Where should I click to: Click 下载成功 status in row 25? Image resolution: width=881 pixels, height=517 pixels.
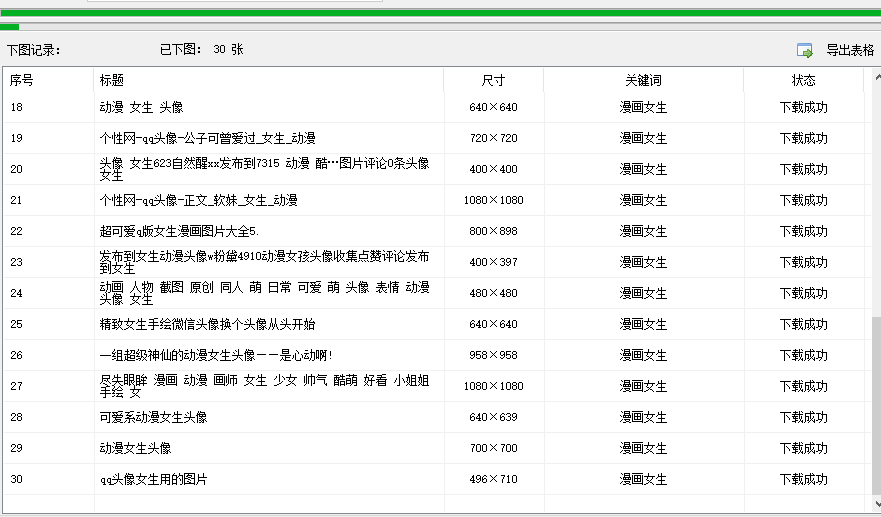coord(803,324)
